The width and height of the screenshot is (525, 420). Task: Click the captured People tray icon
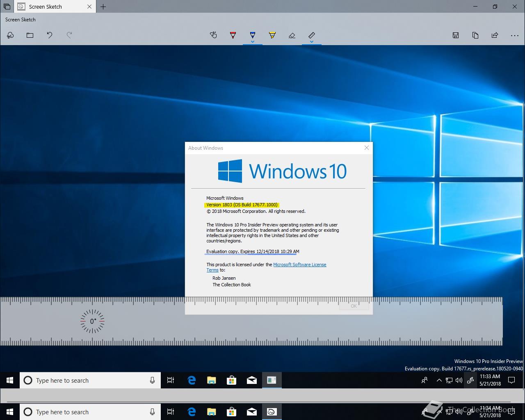pyautogui.click(x=425, y=380)
